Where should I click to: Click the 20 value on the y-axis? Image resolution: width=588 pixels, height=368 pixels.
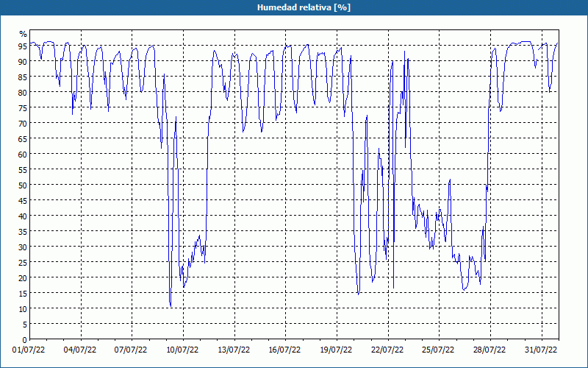23,277
